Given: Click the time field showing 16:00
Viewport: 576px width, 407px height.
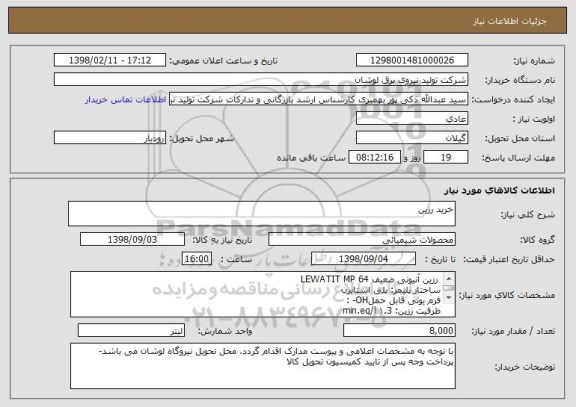Looking at the screenshot, I should 197,259.
